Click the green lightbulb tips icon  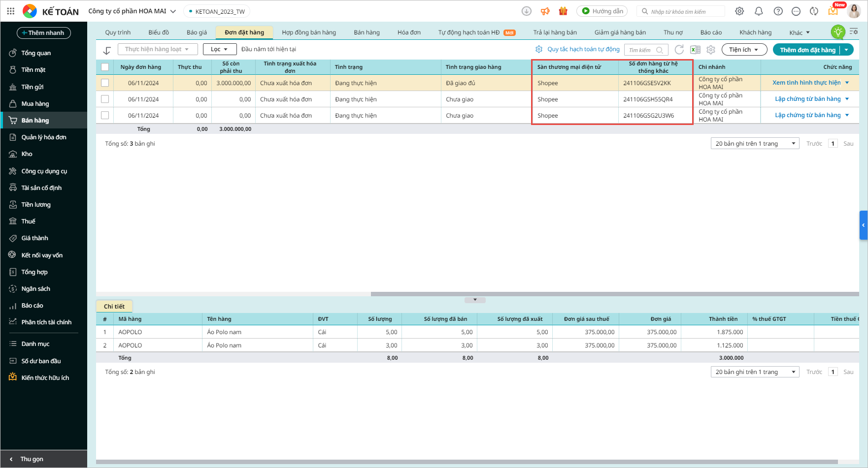point(837,32)
